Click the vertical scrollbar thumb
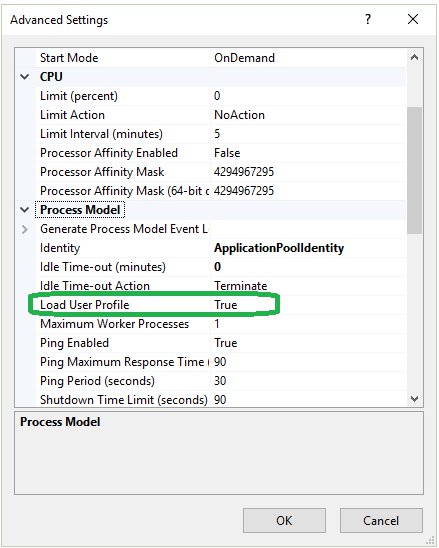This screenshot has width=439, height=548. click(x=415, y=170)
